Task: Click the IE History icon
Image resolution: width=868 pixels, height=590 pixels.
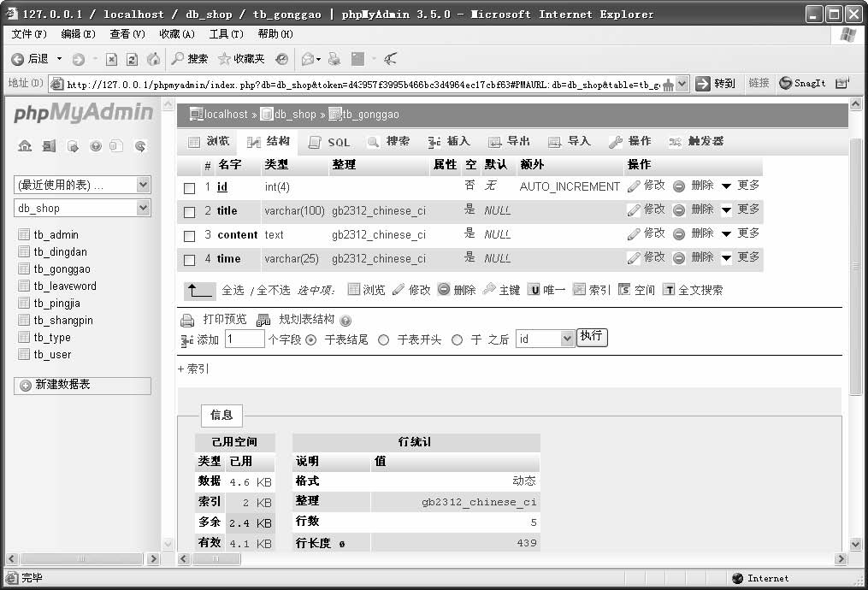Action: point(281,59)
